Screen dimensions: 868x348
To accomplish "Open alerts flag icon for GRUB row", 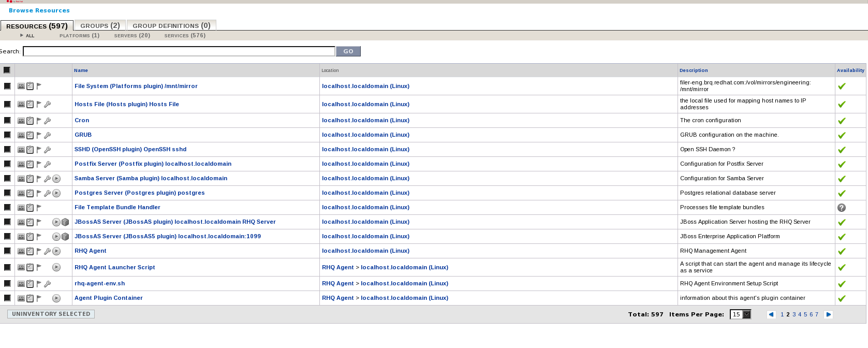I will 39,135.
